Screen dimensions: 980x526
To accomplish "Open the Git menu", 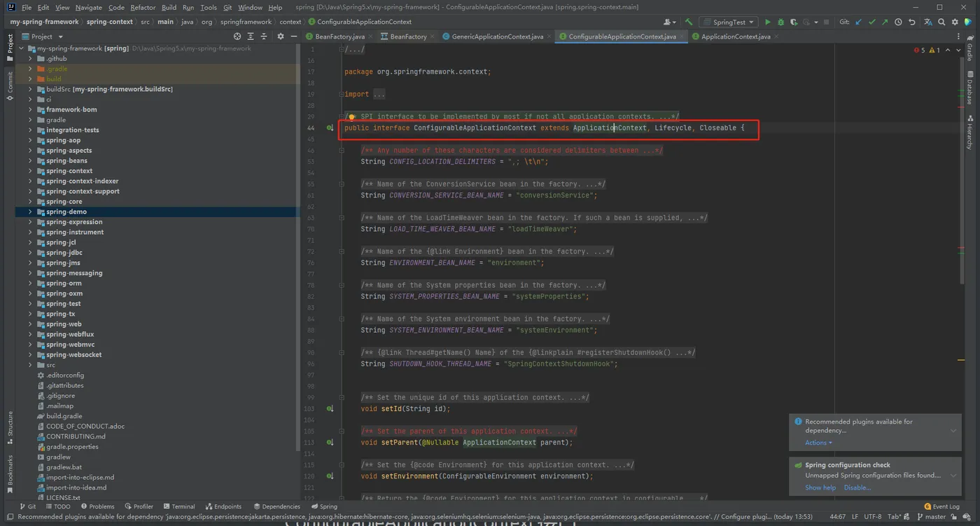I will pos(227,8).
